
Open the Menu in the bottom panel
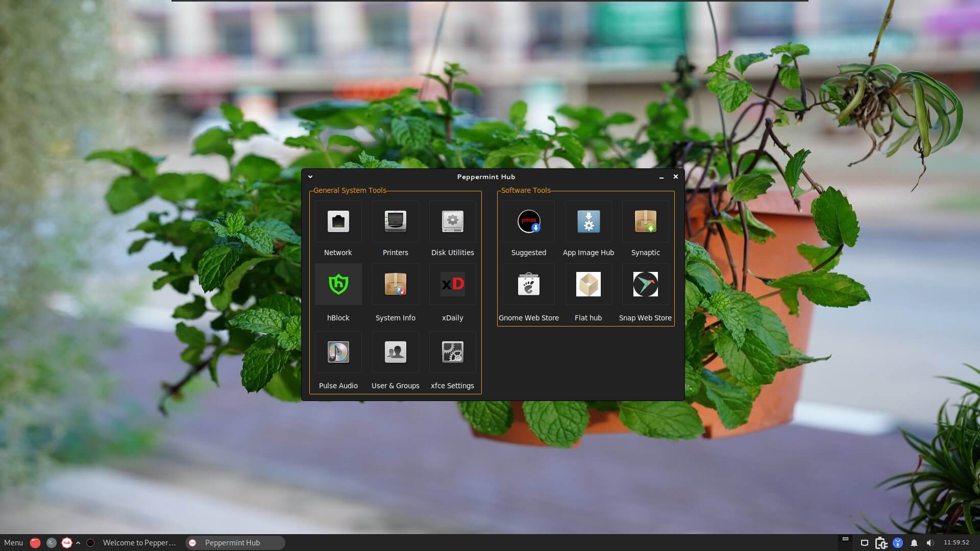pyautogui.click(x=13, y=542)
